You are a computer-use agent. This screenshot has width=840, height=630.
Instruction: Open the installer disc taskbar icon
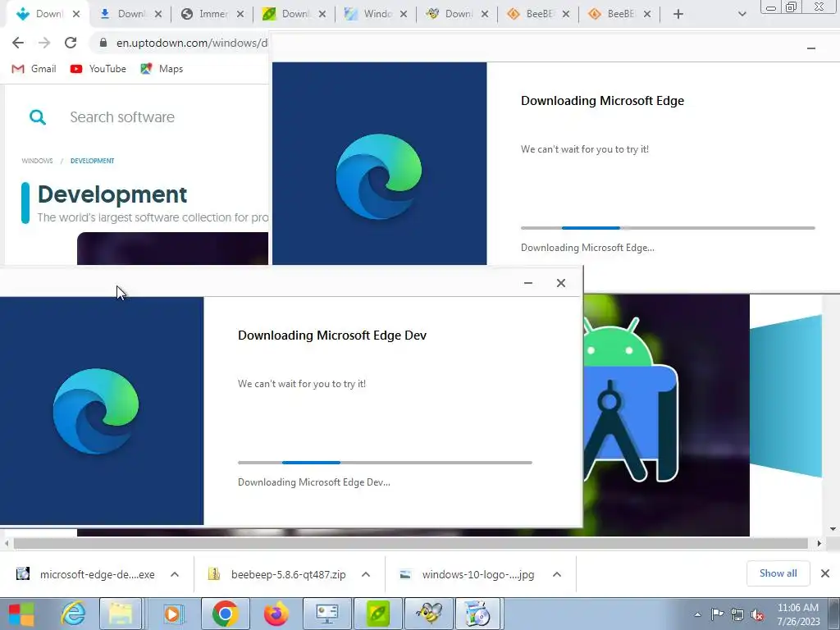click(477, 614)
